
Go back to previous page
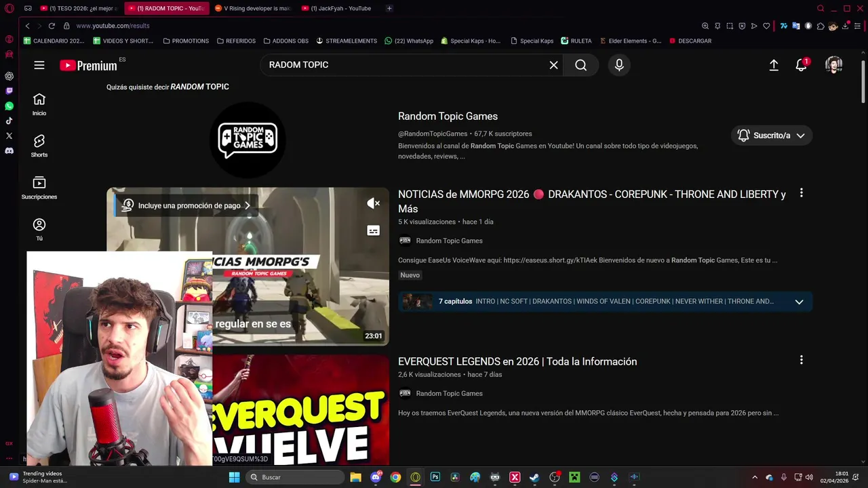coord(27,26)
